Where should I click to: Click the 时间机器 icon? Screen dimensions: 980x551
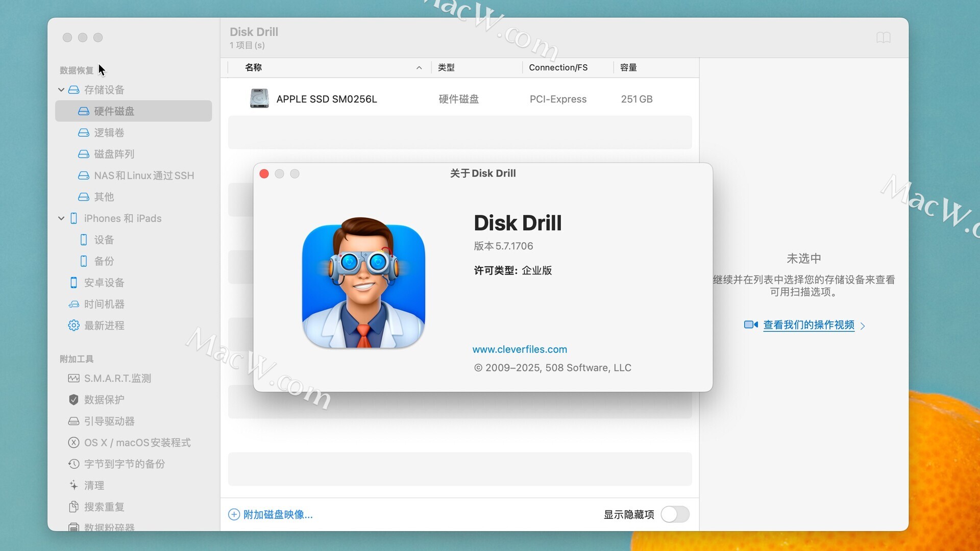click(x=73, y=304)
